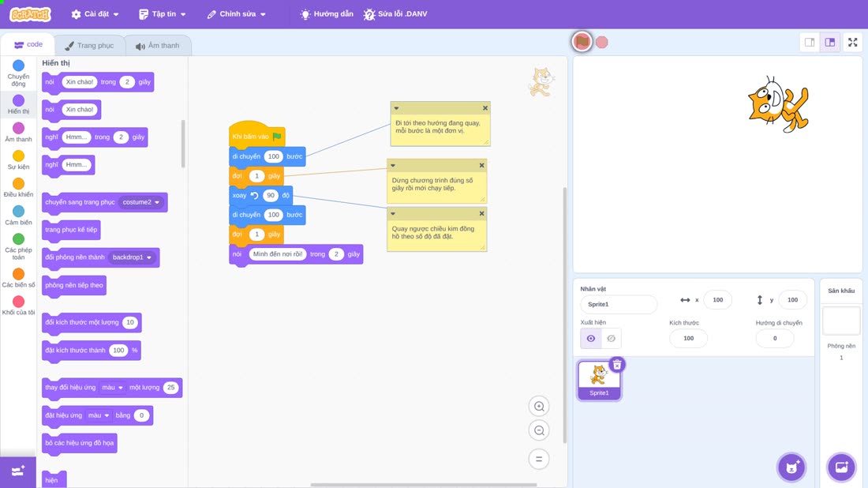Hide the sprite with crossed-eye button

611,339
